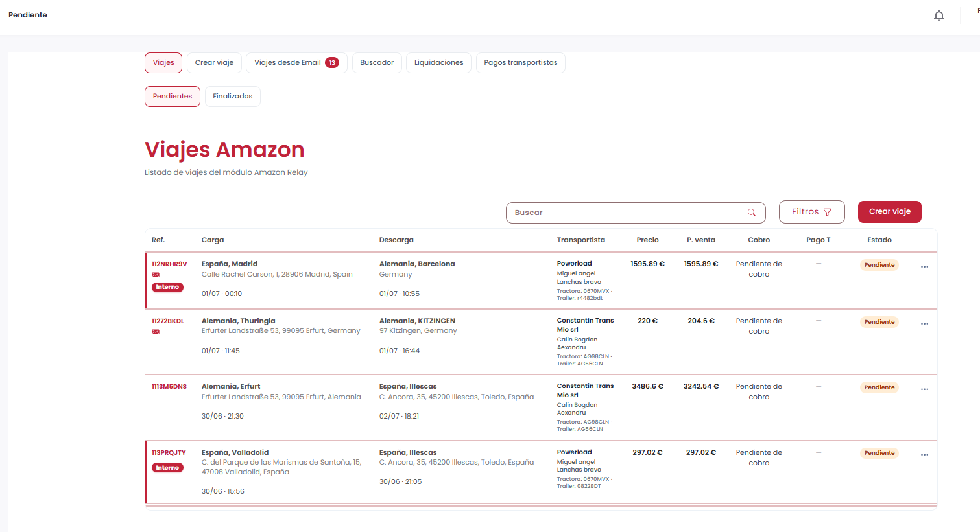
Task: Open the Liquidaciones tab
Action: click(x=438, y=63)
